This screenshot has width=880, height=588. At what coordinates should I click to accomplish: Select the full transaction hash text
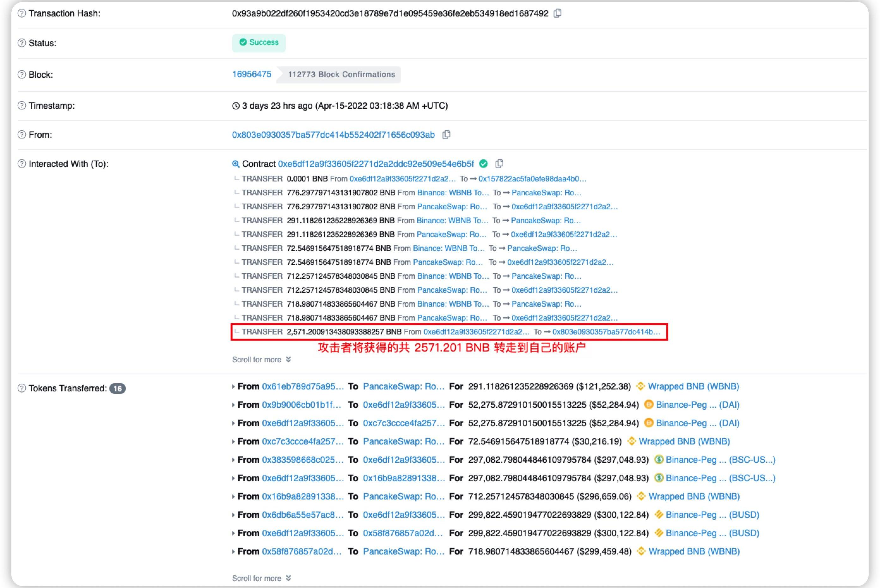390,14
